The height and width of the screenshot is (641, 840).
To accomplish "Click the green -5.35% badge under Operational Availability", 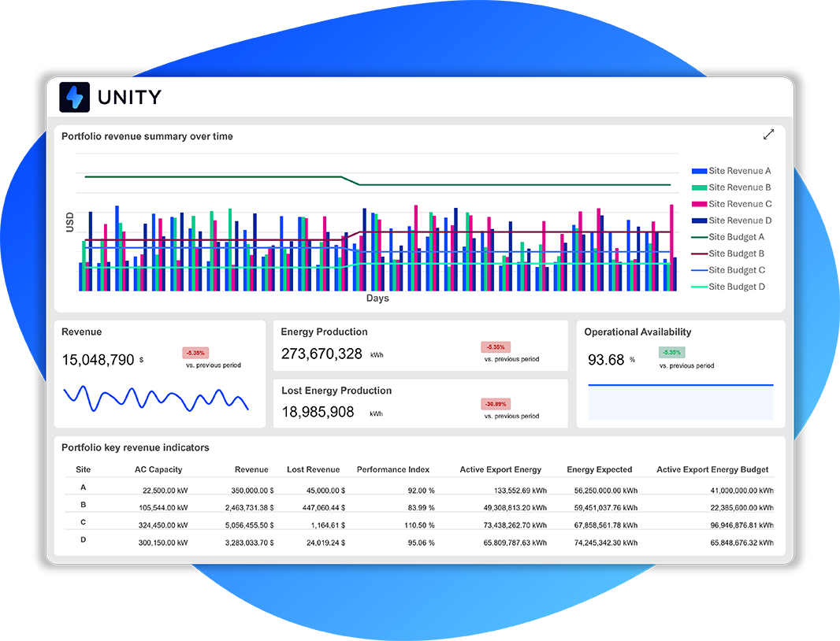I will coord(671,352).
